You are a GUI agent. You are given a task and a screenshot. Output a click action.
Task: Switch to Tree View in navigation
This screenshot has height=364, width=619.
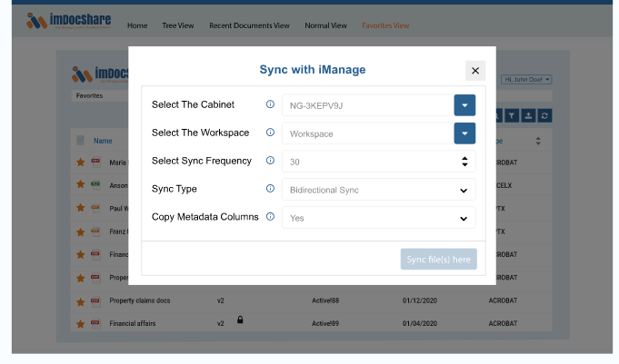pyautogui.click(x=178, y=25)
